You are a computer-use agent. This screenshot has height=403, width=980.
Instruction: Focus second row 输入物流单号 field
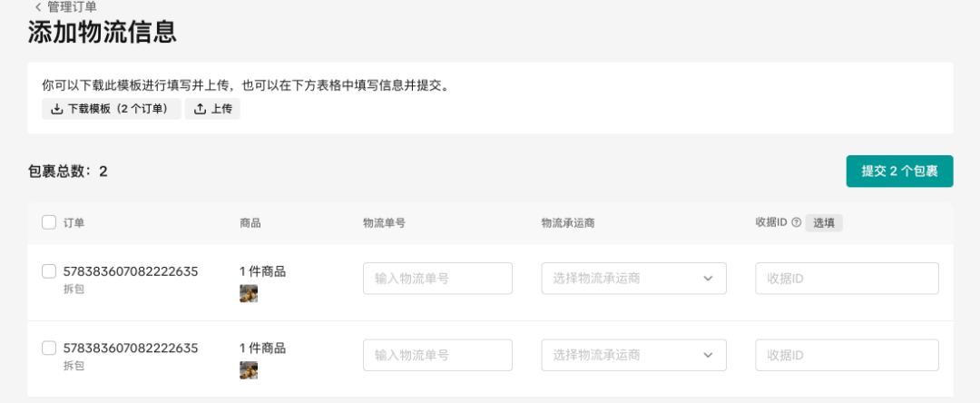pyautogui.click(x=437, y=355)
